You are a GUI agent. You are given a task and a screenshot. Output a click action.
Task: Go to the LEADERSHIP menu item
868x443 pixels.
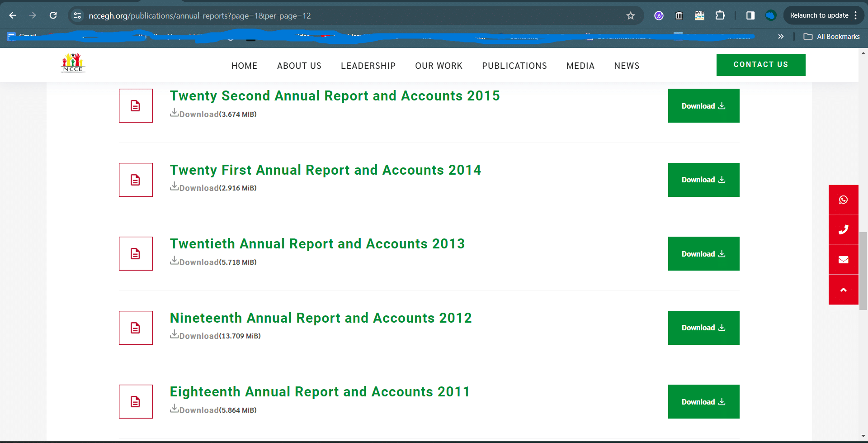click(368, 66)
